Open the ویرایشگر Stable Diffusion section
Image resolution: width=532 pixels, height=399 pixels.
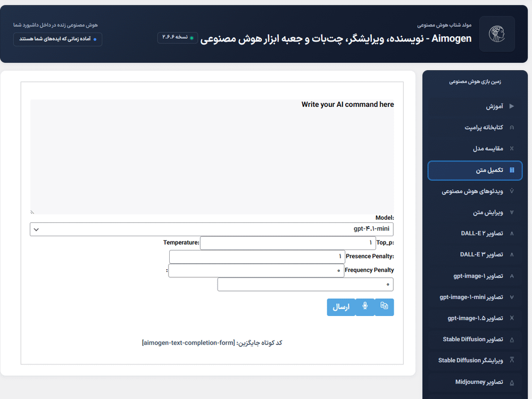pos(475,361)
